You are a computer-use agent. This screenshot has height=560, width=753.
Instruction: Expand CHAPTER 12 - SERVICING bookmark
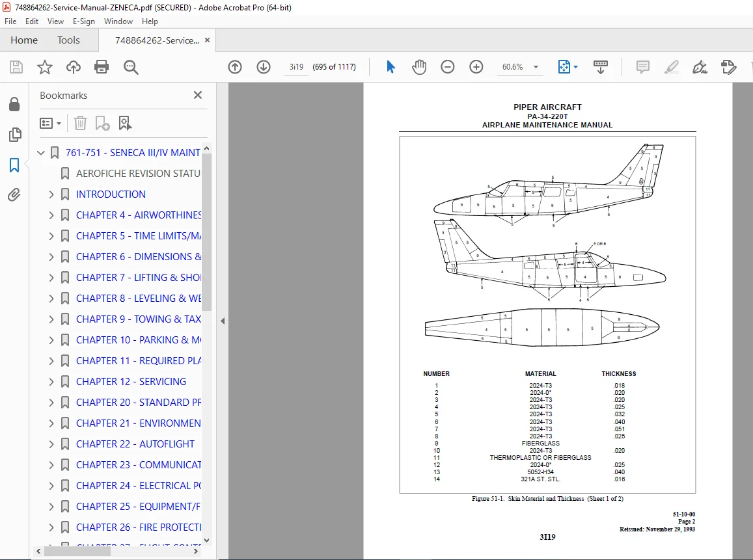[x=51, y=382]
